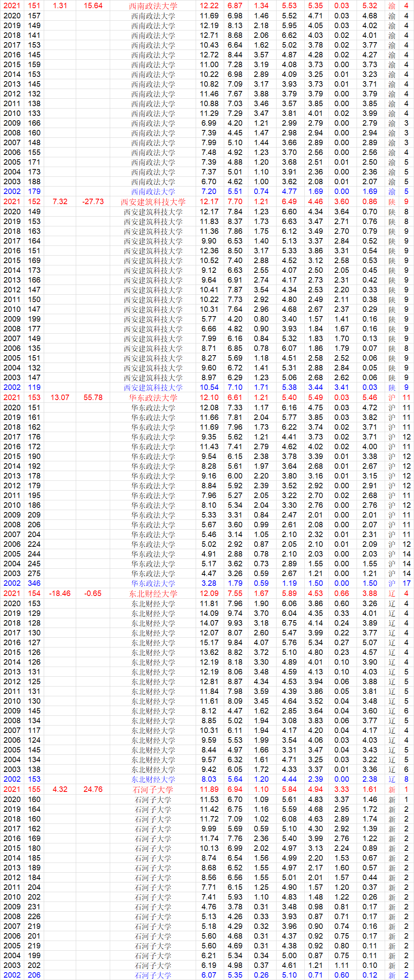Screen dimensions: 414x980
Task: Click 8.03 in 东北财经大学 2002 row
Action: coord(209,779)
